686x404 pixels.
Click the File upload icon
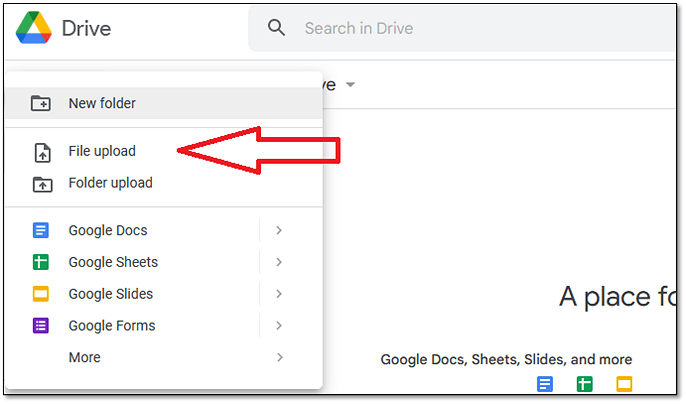[41, 152]
